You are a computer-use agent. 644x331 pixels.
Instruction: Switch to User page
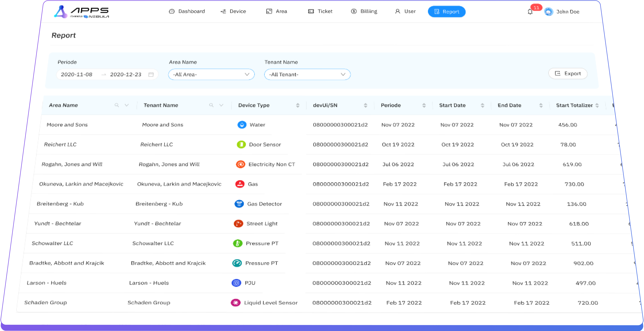tap(405, 11)
